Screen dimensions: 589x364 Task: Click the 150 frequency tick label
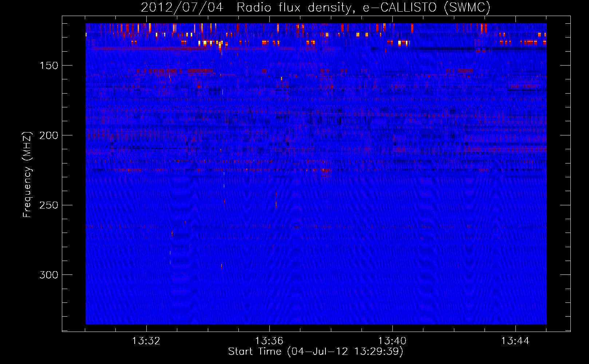click(x=49, y=66)
